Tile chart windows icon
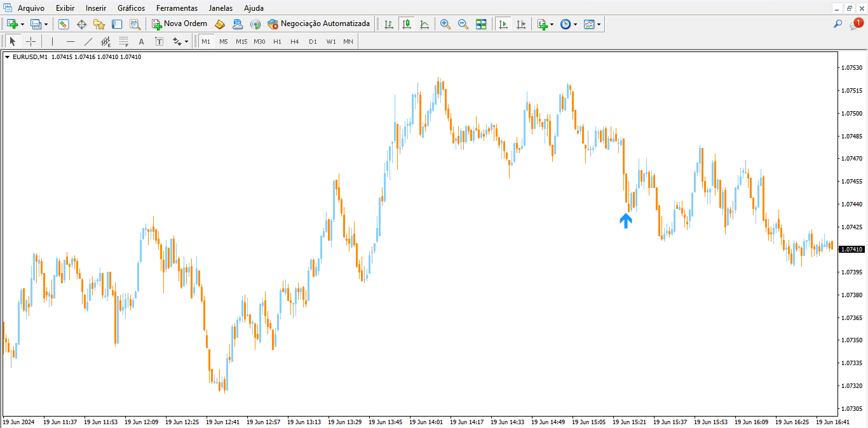868x428 pixels. [481, 24]
